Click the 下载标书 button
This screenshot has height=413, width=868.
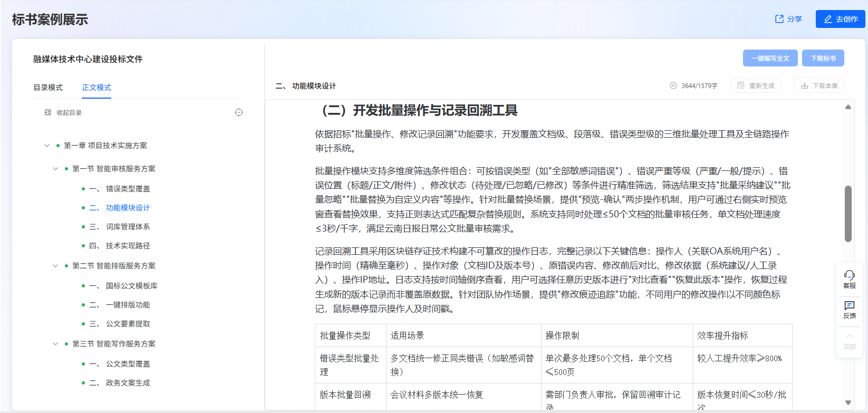823,58
